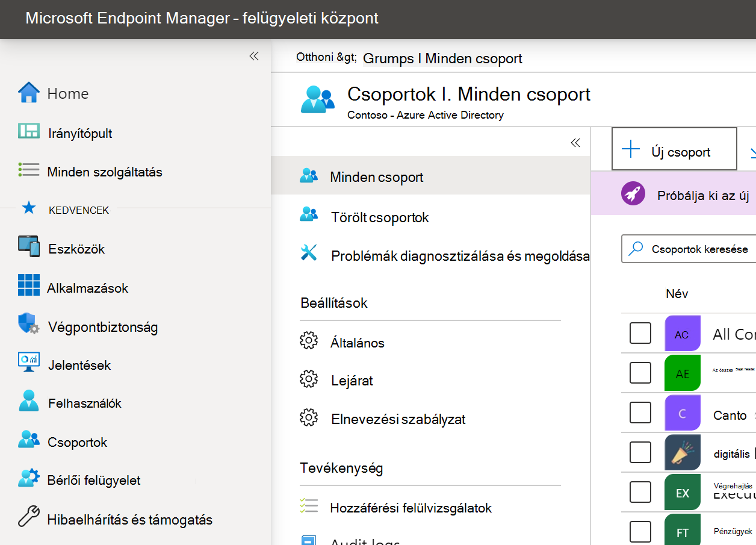Open Problémák diagnosztizálása és megoldása
The width and height of the screenshot is (756, 545).
(x=460, y=256)
